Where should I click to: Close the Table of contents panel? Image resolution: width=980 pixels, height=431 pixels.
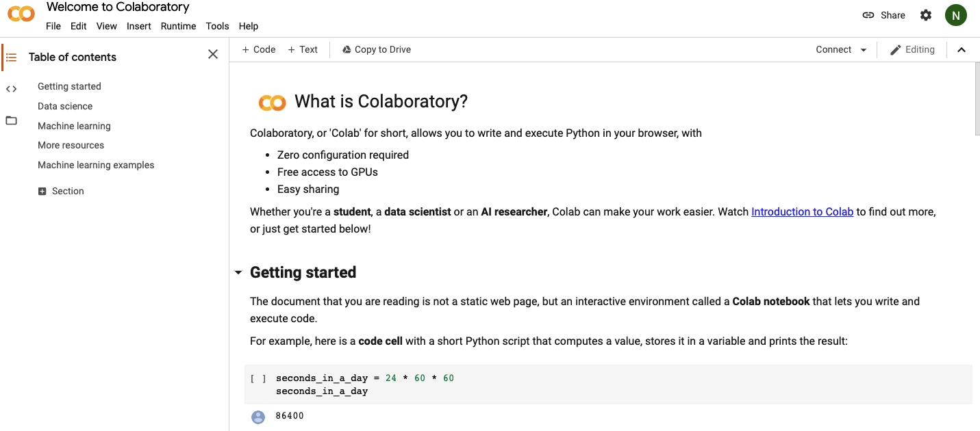[x=213, y=54]
